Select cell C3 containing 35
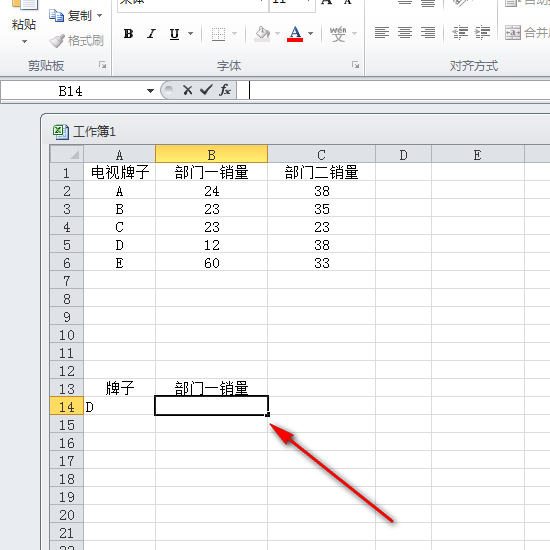The width and height of the screenshot is (550, 550). [x=321, y=209]
